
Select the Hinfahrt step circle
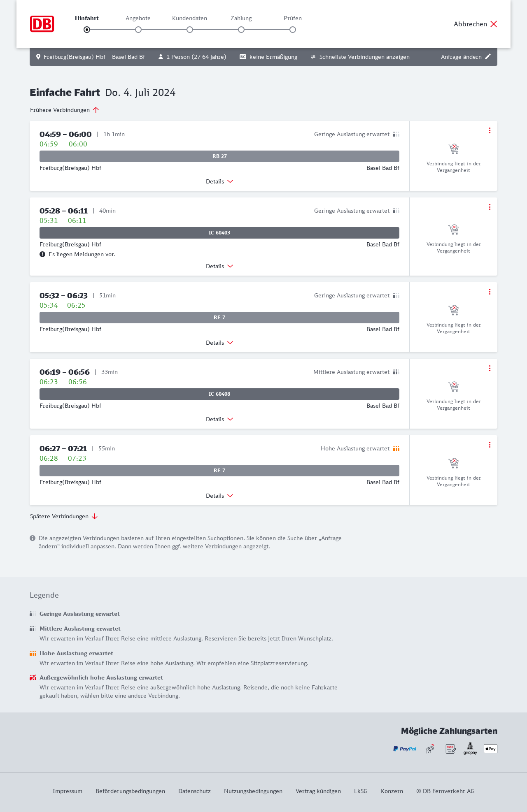[87, 30]
